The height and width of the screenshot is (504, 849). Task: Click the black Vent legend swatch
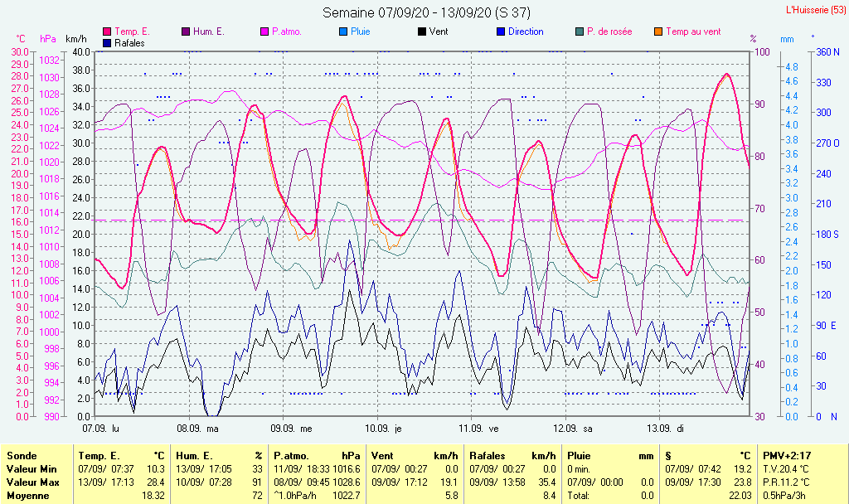(x=422, y=32)
